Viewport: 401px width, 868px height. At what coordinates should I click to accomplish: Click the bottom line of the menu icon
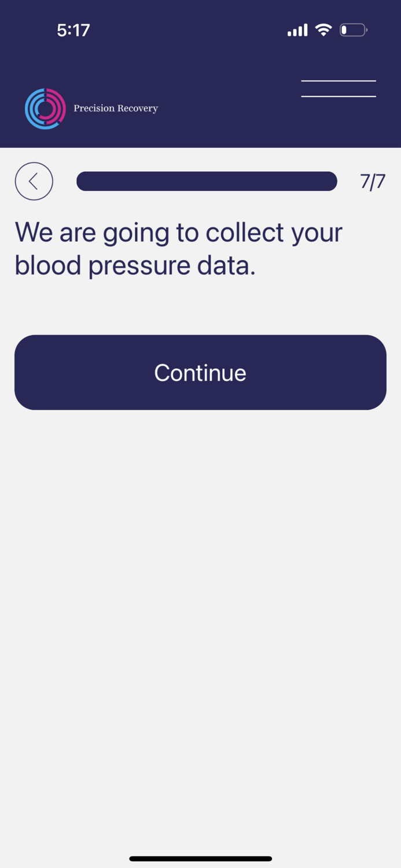pos(338,95)
